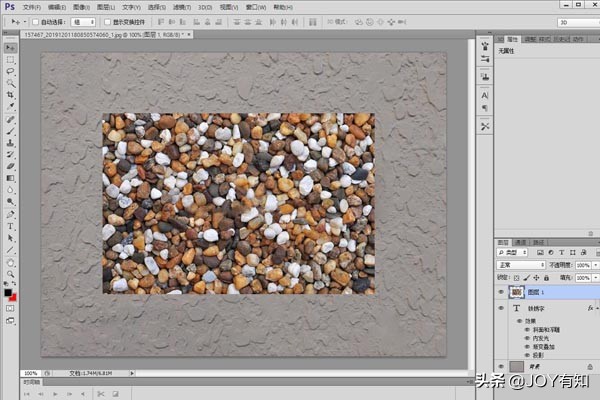Open the auto-select target dropdown in options bar
This screenshot has height=400, width=600.
tap(84, 20)
